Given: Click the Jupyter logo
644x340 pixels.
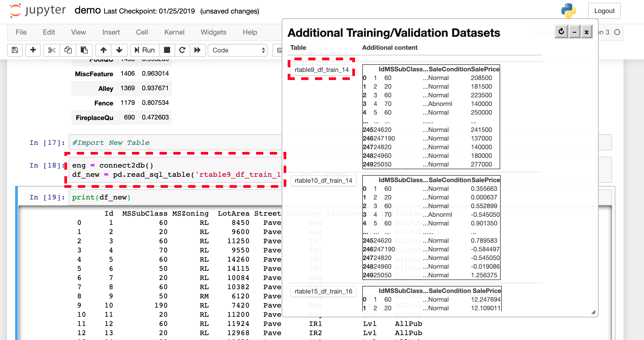Looking at the screenshot, I should click(38, 11).
